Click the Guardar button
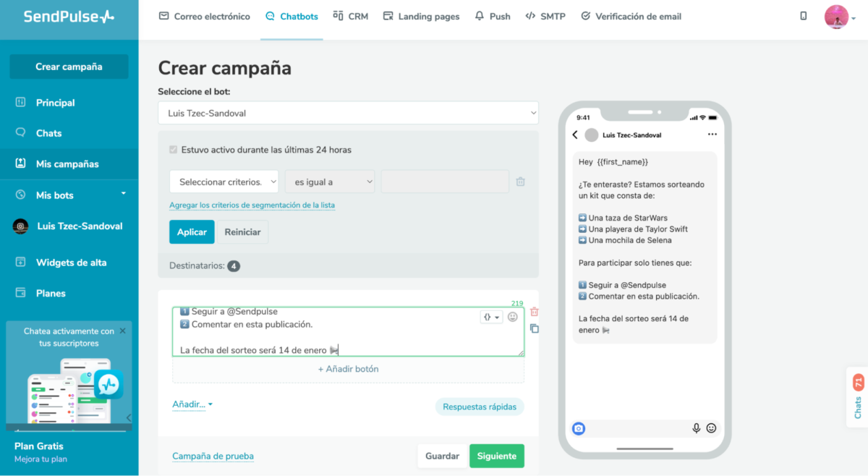Viewport: 868px width, 476px height. click(442, 456)
